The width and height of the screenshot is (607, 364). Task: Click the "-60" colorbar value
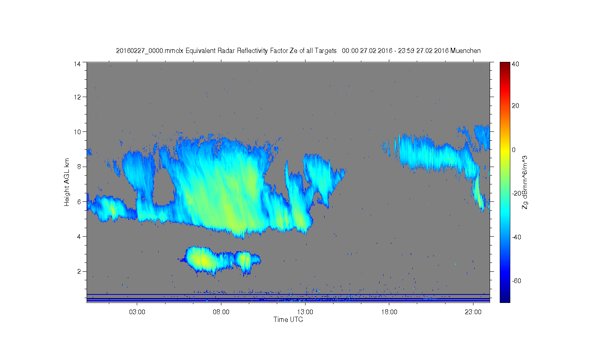coord(517,281)
